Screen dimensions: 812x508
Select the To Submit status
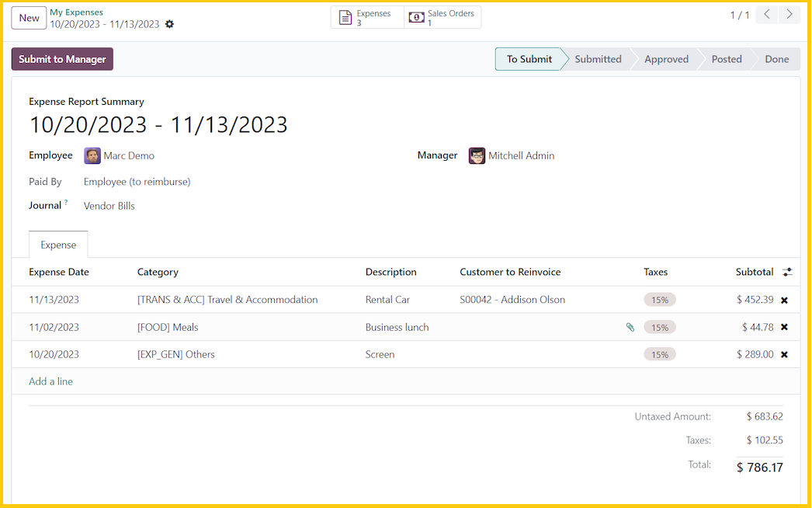coord(529,59)
